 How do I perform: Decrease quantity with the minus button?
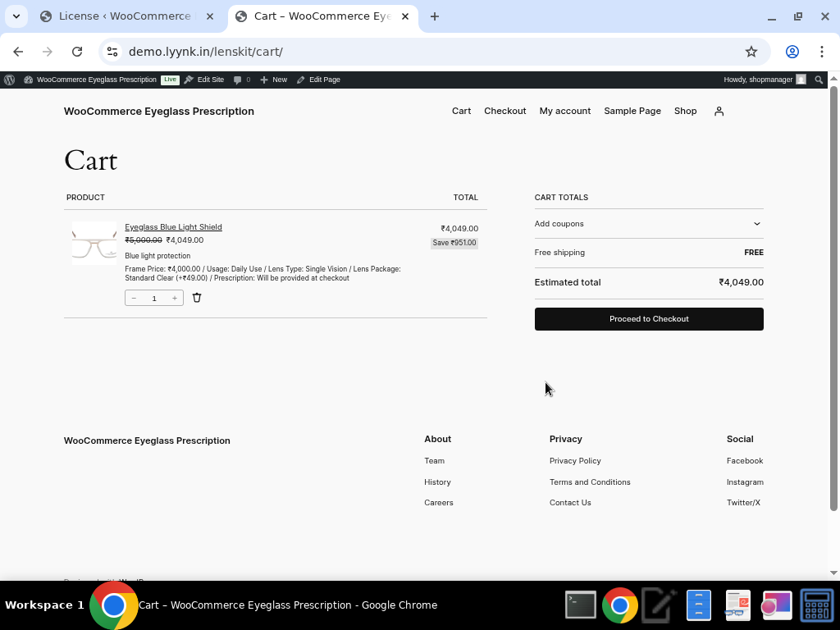pyautogui.click(x=134, y=299)
